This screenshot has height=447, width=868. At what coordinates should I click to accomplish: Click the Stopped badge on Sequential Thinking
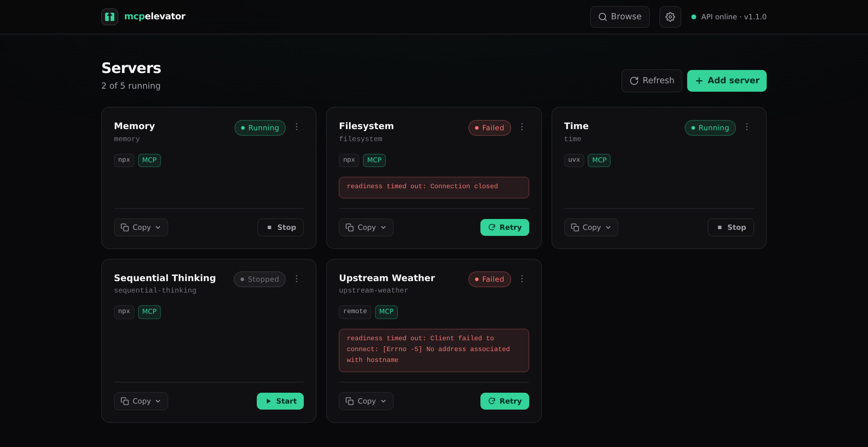tap(259, 279)
